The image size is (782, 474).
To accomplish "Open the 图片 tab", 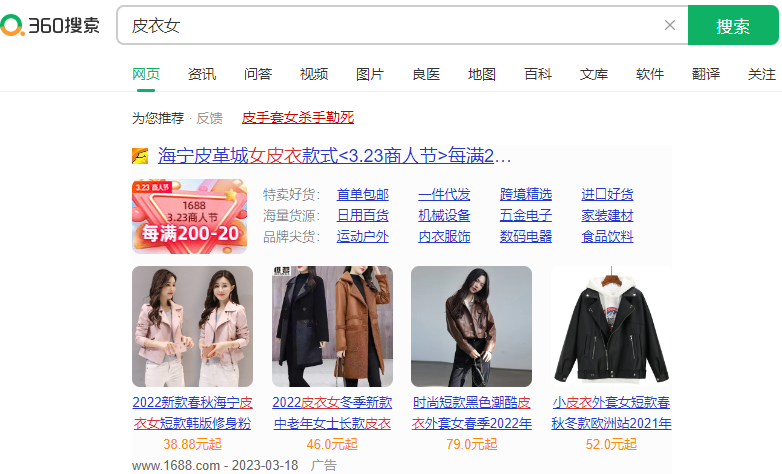I will pos(370,74).
